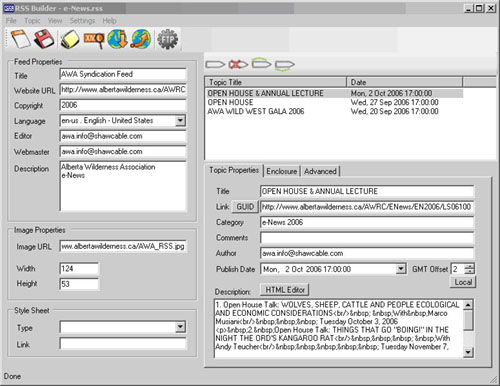Click the GMT Offset value field
The width and height of the screenshot is (500, 386).
pyautogui.click(x=458, y=269)
